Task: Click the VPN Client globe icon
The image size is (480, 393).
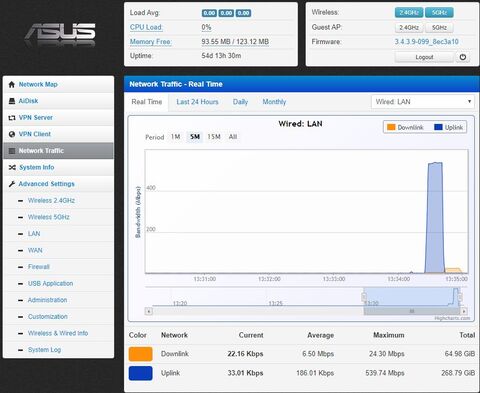Action: point(12,134)
